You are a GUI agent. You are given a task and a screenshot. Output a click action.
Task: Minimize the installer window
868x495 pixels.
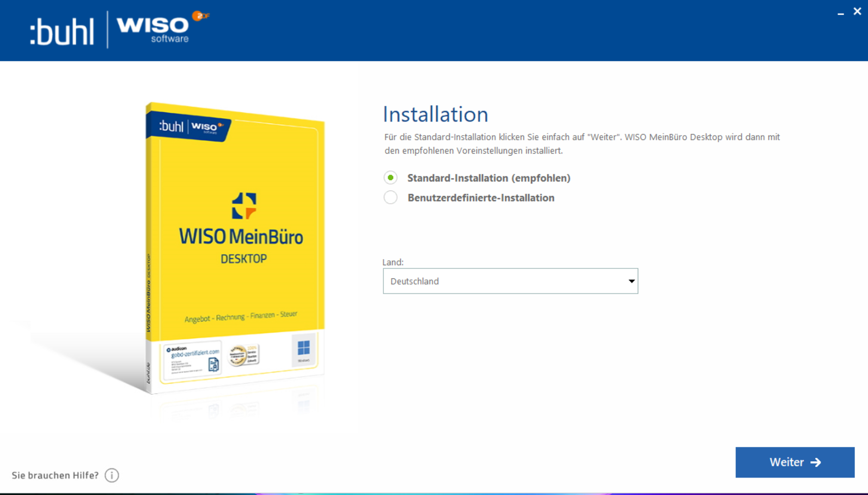pos(840,12)
